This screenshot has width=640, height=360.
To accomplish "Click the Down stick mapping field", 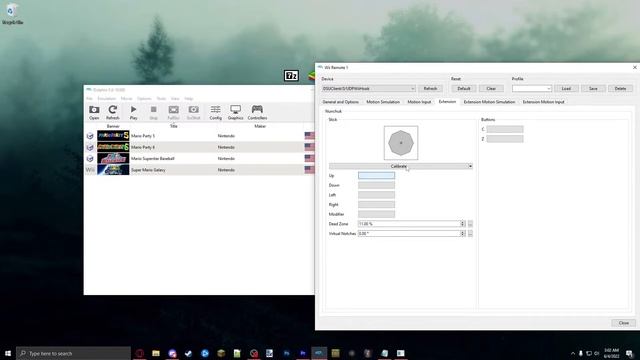I will 376,185.
